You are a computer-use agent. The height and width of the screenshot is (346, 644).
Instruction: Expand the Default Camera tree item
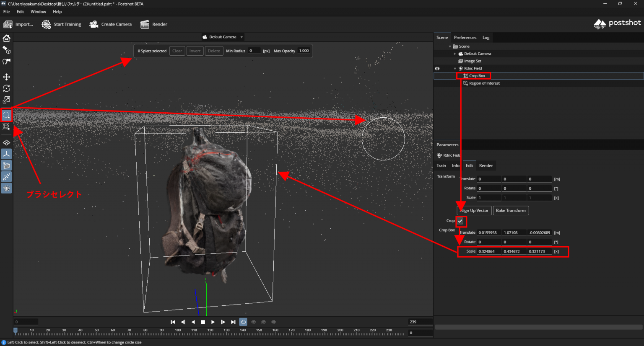pos(455,53)
